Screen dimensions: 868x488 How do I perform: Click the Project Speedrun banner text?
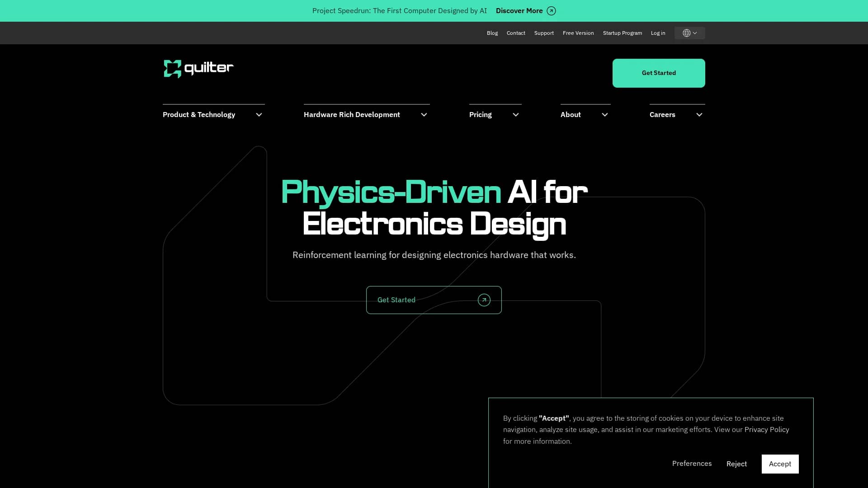(400, 11)
